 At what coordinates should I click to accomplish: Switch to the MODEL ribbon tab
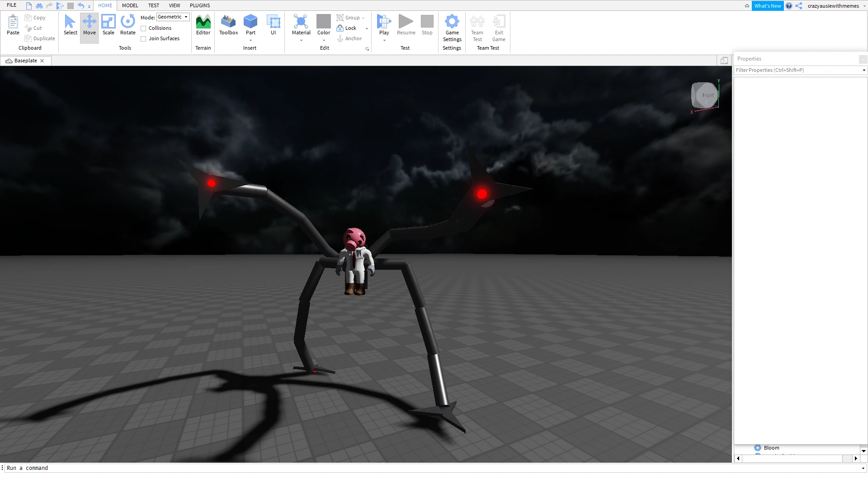[x=130, y=5]
